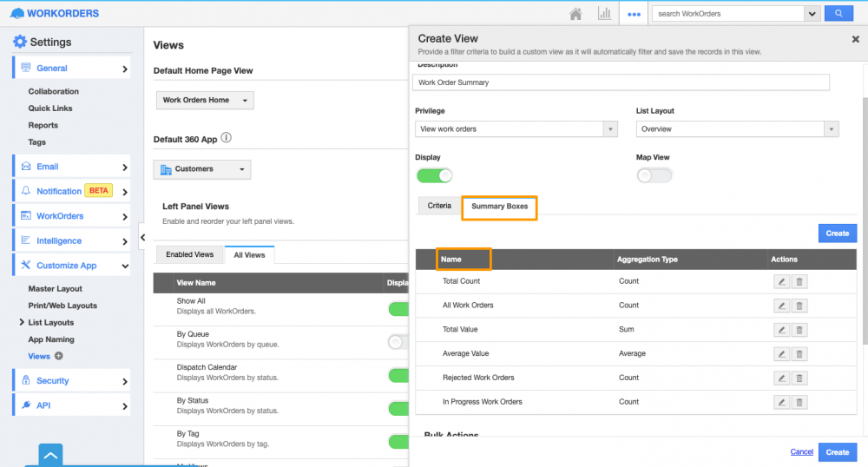The height and width of the screenshot is (467, 868).
Task: Open the Work Orders Home dropdown
Action: click(205, 101)
